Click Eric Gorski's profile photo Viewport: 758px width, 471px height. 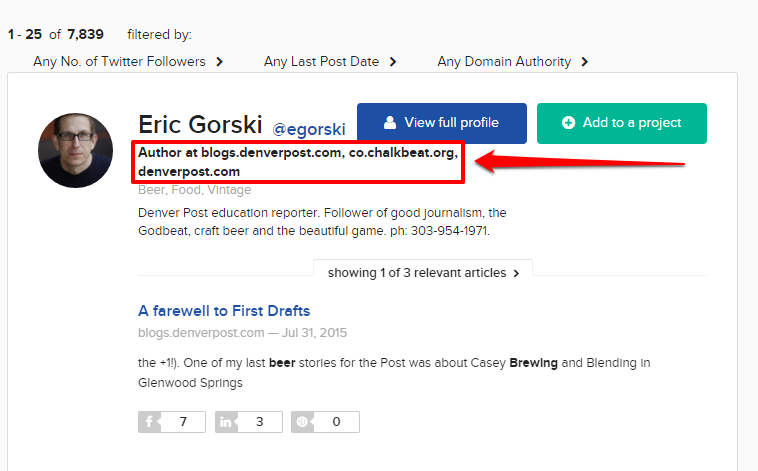tap(76, 150)
